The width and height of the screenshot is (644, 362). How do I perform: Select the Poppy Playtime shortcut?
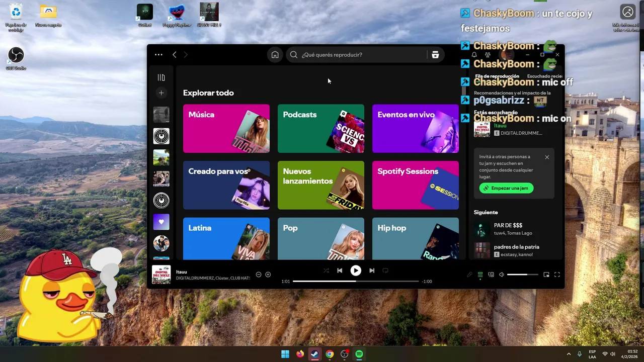point(177,16)
